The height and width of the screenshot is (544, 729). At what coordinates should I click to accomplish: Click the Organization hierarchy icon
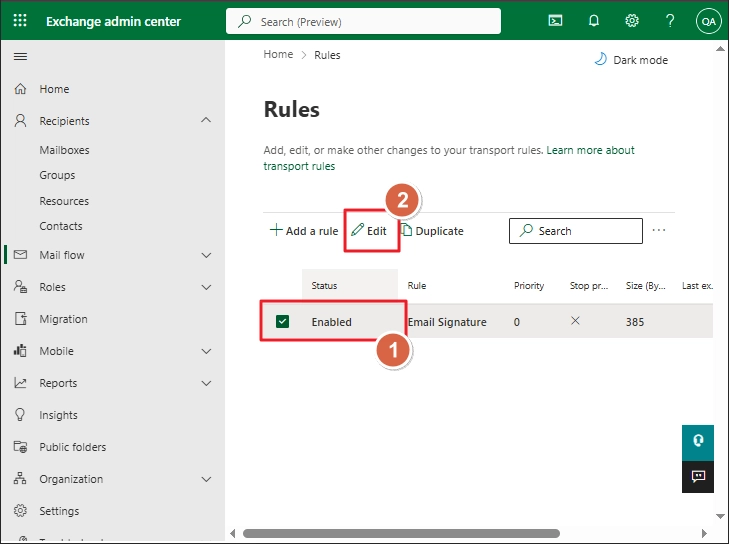(20, 478)
